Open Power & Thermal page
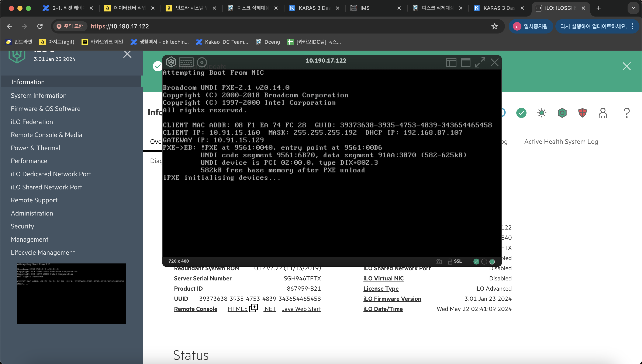This screenshot has height=364, width=642. 35,148
